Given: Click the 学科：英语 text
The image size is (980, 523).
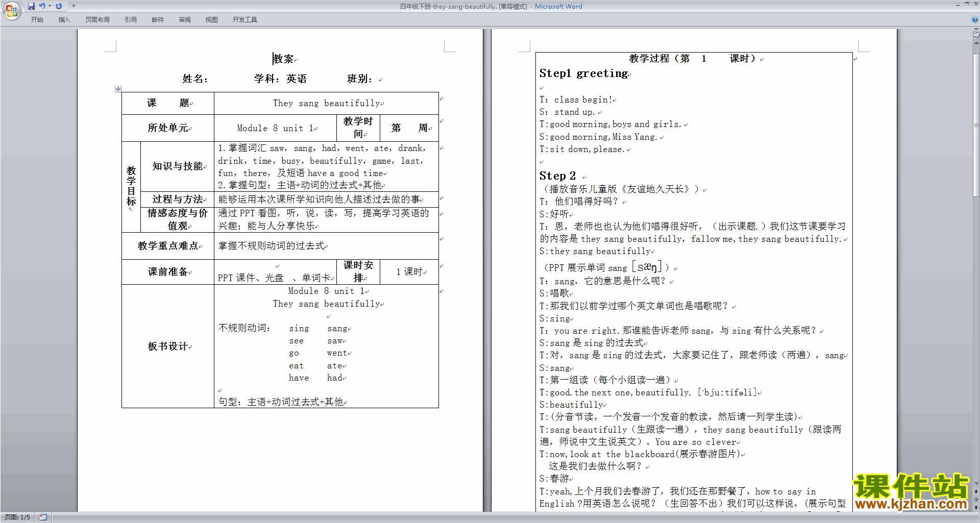Looking at the screenshot, I should click(281, 79).
